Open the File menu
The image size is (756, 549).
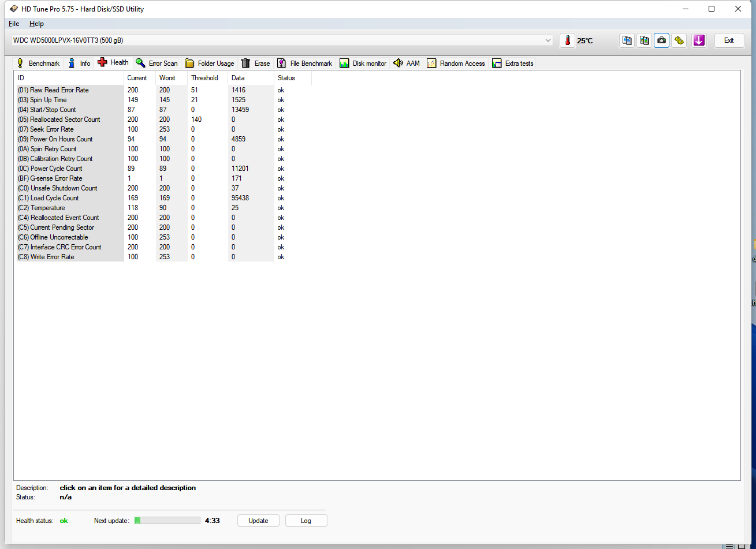(14, 24)
